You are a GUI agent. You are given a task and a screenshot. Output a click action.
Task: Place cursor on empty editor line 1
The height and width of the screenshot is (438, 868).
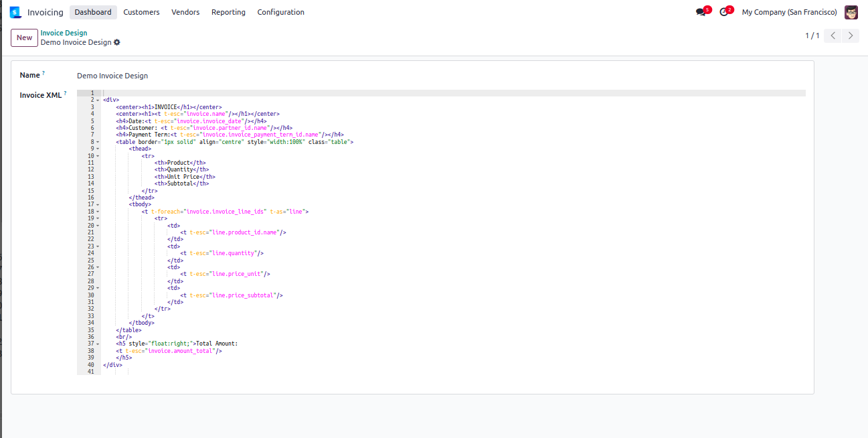coord(453,93)
